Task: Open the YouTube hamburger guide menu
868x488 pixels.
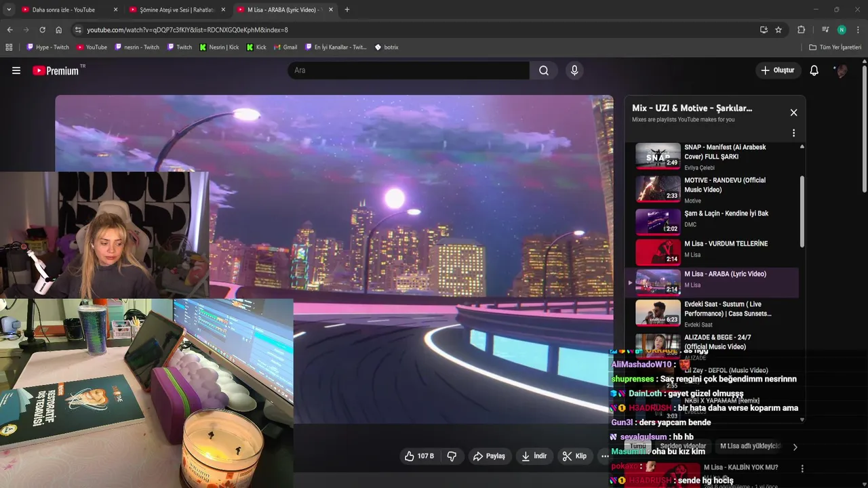Action: click(16, 70)
